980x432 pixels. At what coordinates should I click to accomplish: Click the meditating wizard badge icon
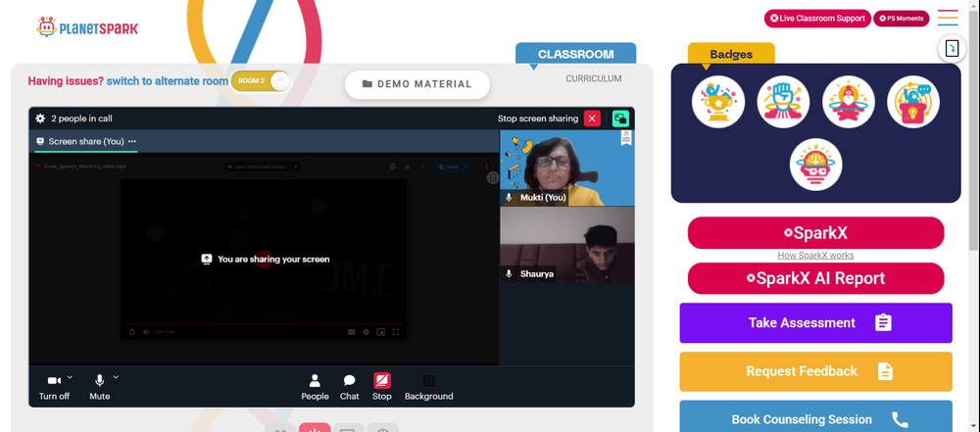(848, 102)
